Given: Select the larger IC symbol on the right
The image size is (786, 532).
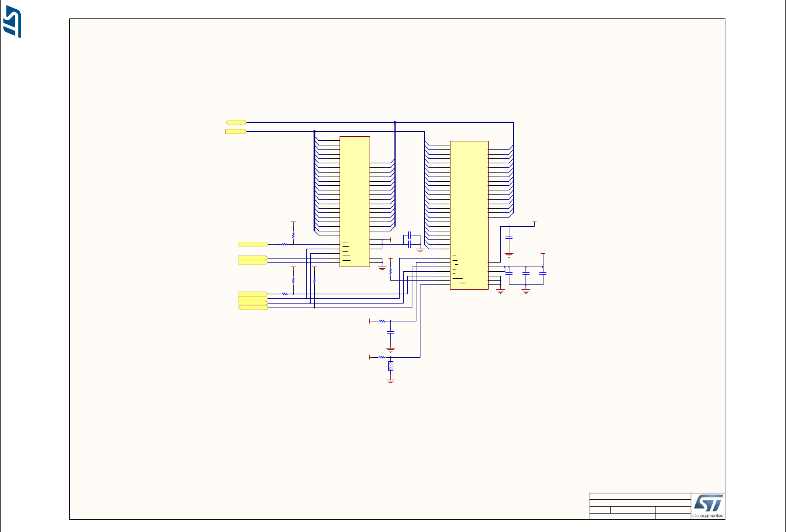Looking at the screenshot, I should 469,215.
